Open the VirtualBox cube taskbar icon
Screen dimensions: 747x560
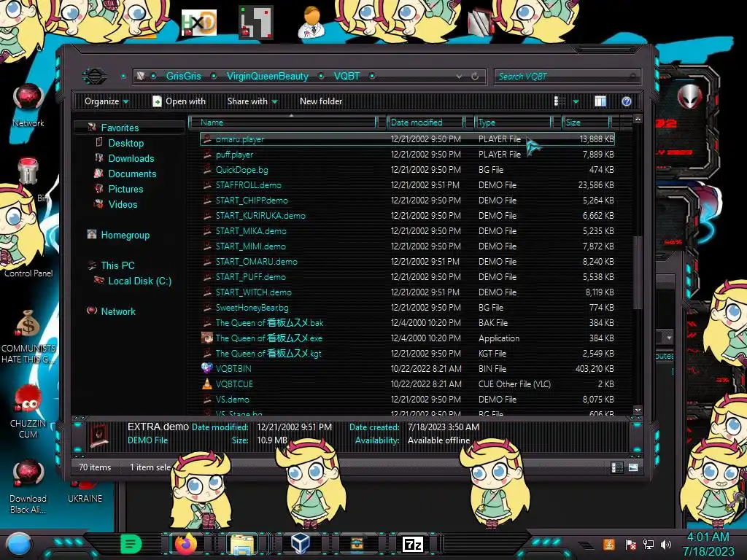[x=301, y=542]
